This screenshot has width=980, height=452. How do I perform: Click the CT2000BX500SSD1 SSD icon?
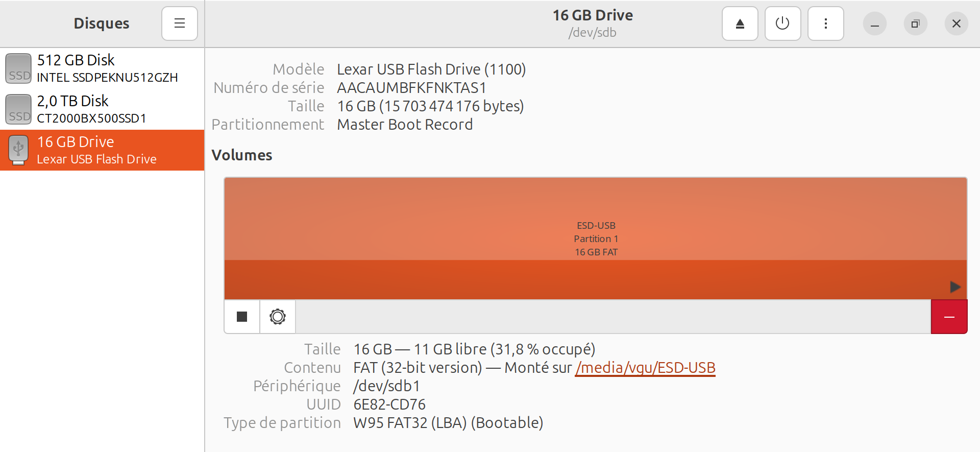[18, 109]
